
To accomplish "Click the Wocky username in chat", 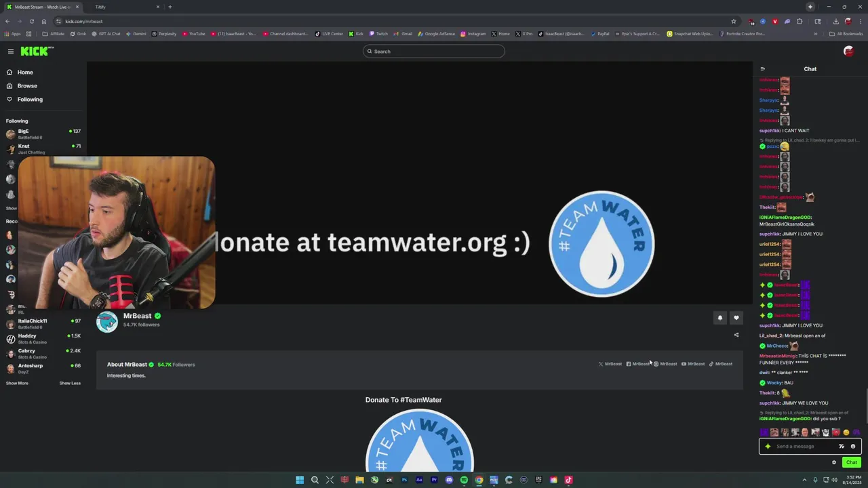I will click(774, 383).
